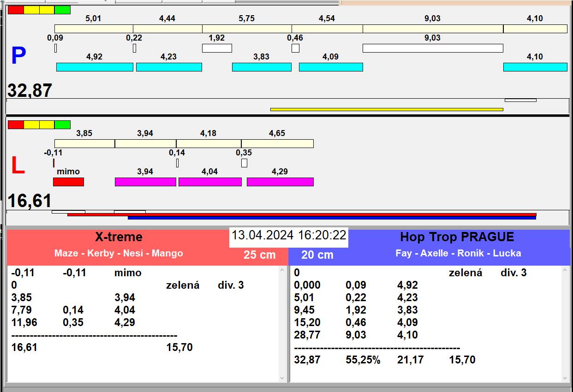Click the red start light in lane L

point(16,125)
